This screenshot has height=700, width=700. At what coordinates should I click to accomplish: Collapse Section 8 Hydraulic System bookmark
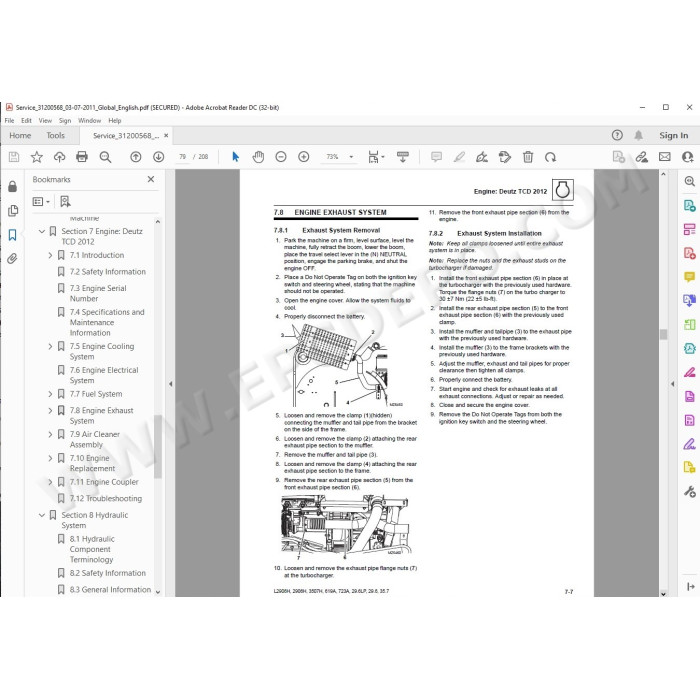[42, 515]
